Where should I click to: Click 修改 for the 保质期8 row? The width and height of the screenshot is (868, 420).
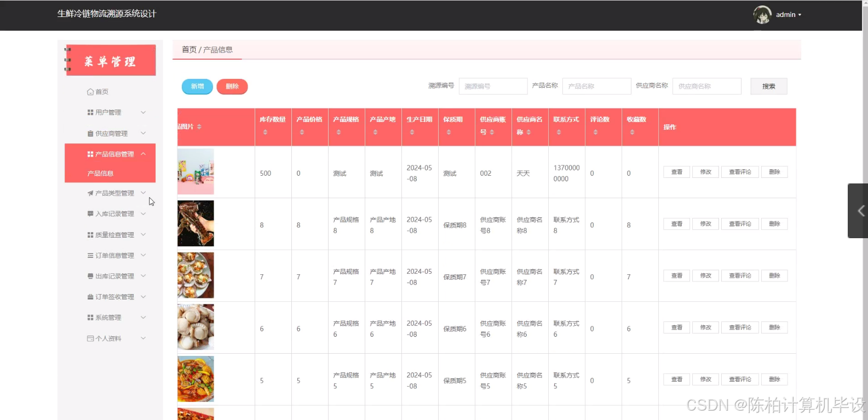(705, 224)
